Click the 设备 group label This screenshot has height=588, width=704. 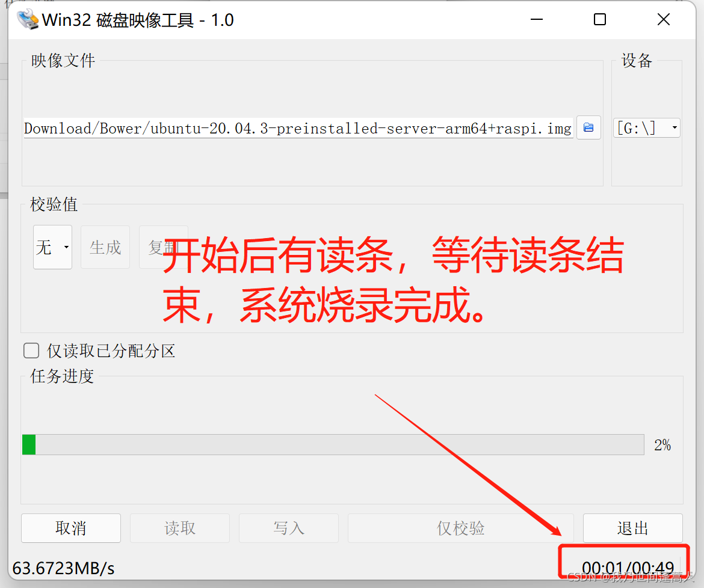click(637, 61)
